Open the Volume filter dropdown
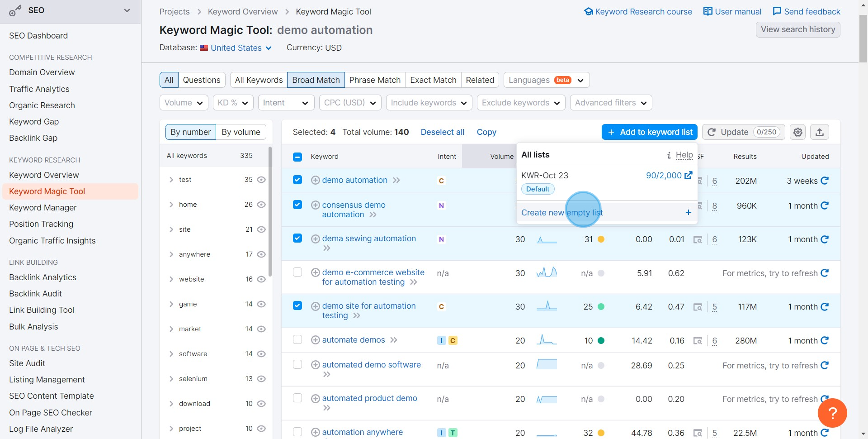The image size is (868, 439). point(184,103)
